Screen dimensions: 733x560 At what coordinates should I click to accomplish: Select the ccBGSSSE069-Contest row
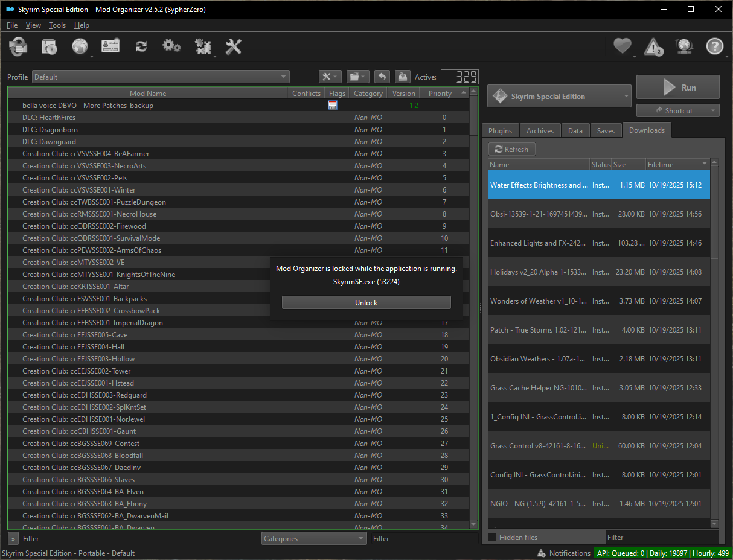(x=238, y=443)
